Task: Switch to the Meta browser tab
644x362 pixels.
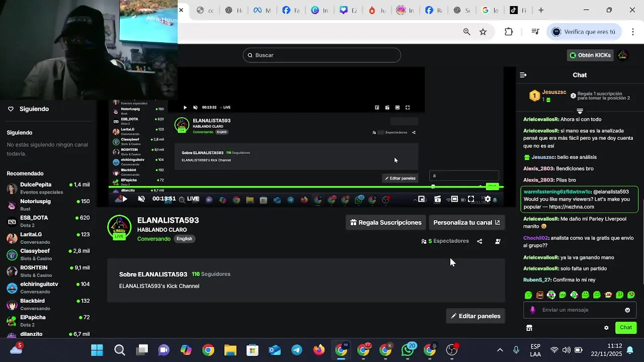Action: coord(262,10)
